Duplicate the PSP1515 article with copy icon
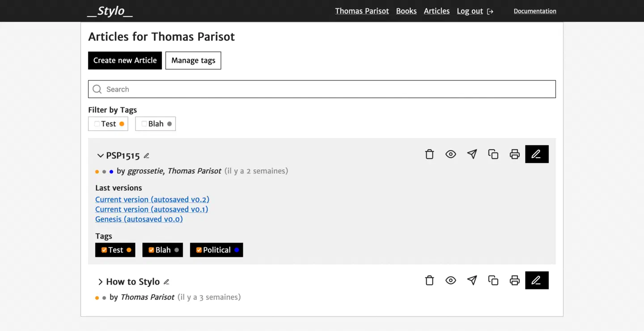644x331 pixels. [x=493, y=154]
